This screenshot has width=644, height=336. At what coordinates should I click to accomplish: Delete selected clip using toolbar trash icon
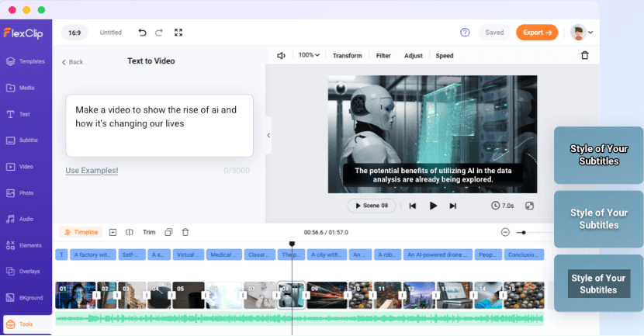point(585,56)
